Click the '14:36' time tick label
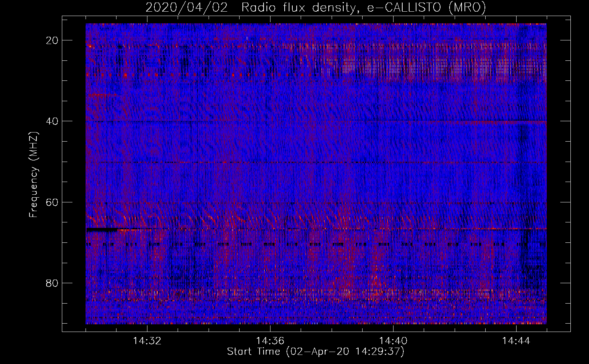 coord(270,341)
